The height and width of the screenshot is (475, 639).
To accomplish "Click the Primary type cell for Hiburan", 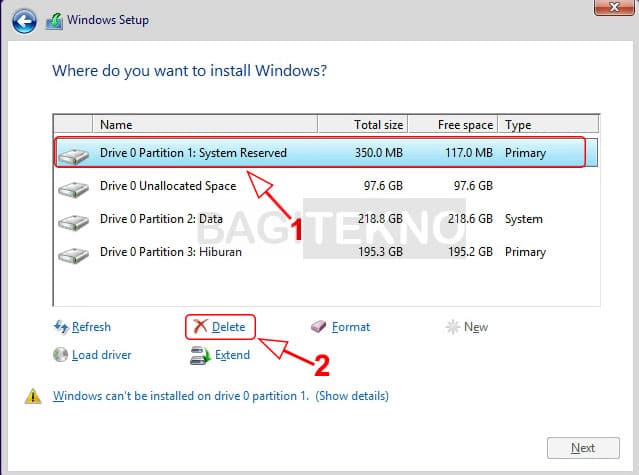I will point(525,252).
